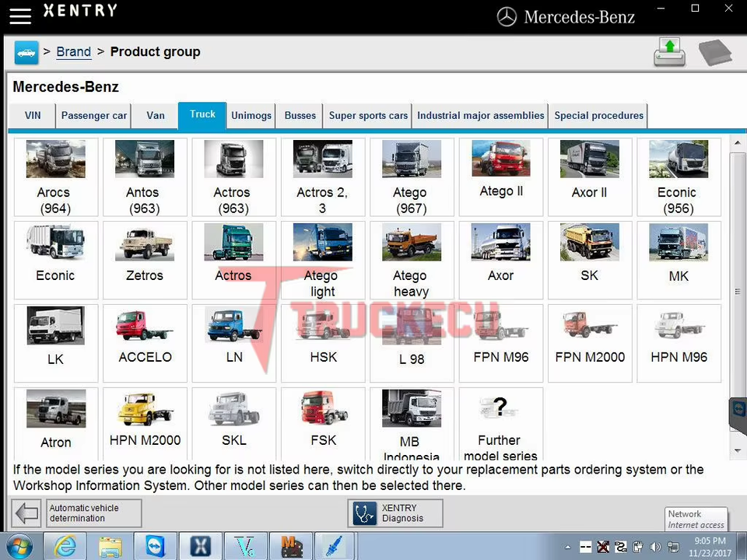
Task: Open Internet Explorer in taskbar
Action: (x=65, y=546)
